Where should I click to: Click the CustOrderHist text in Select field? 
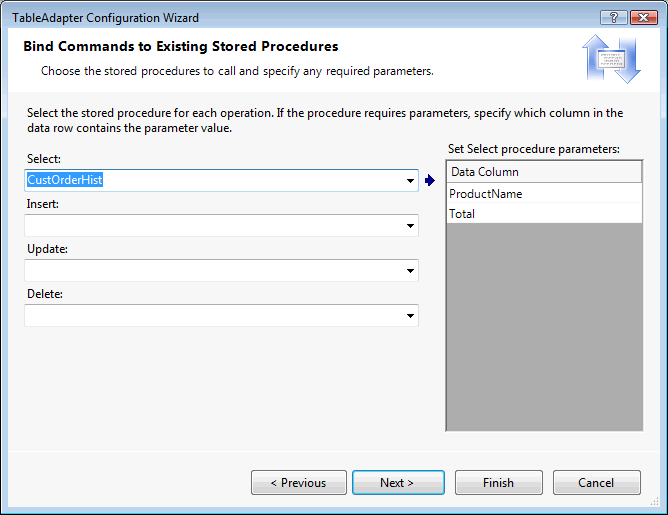click(x=66, y=180)
